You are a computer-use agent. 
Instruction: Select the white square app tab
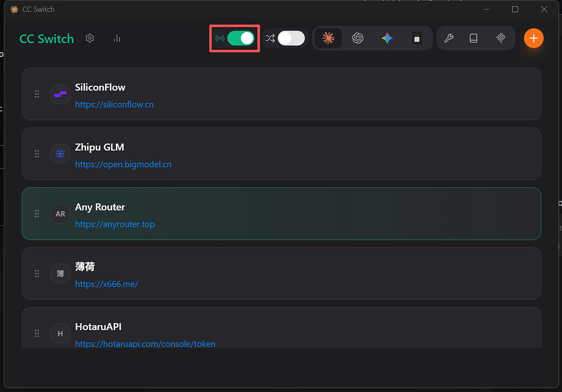tap(417, 39)
